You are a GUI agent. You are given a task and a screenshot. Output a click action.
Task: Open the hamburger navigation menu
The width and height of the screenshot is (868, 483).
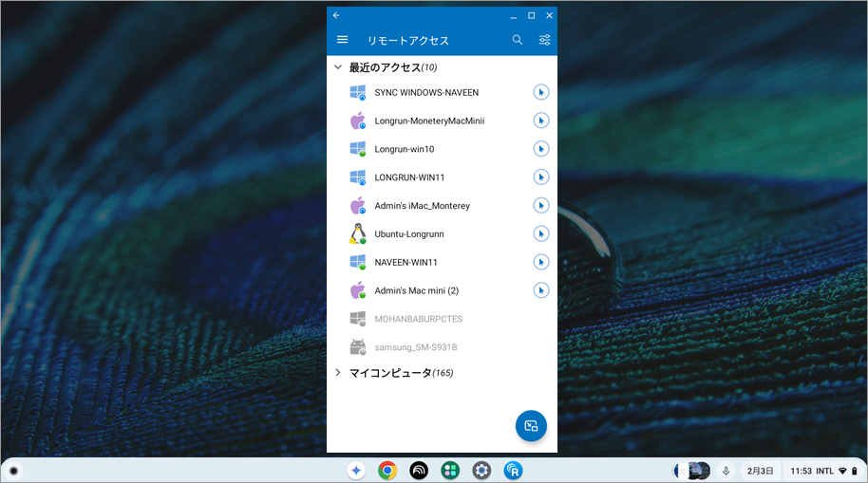pyautogui.click(x=342, y=40)
